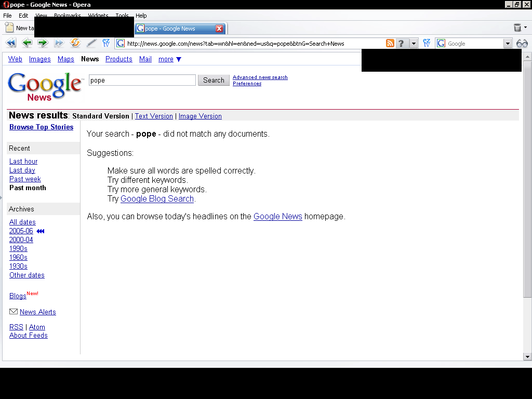This screenshot has width=532, height=399.
Task: Click the Opera logo in the title bar
Action: [6, 5]
